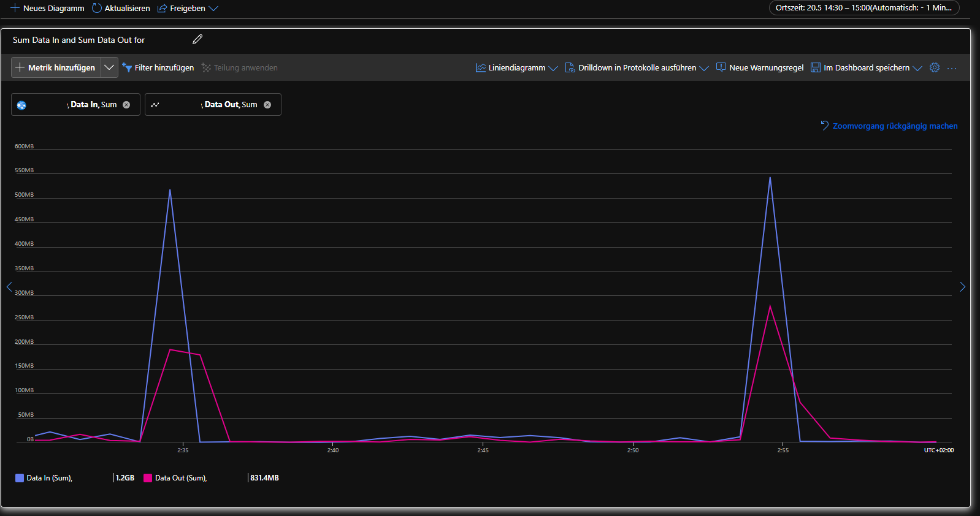The width and height of the screenshot is (980, 516).
Task: Click the pink Data Out legend swatch
Action: click(x=148, y=478)
